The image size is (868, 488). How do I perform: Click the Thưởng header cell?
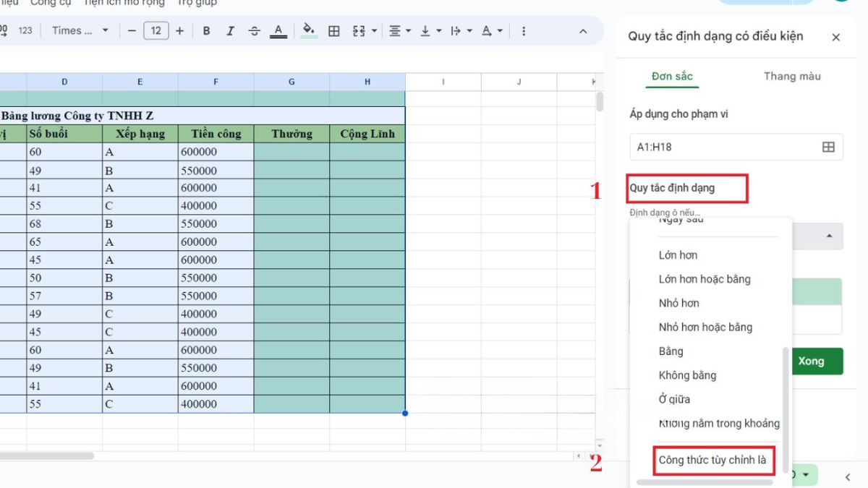click(292, 134)
